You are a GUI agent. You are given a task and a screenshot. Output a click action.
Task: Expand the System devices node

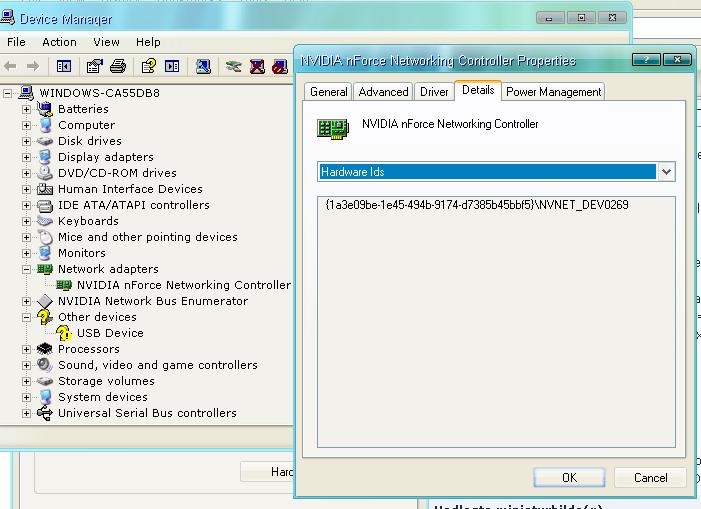26,397
